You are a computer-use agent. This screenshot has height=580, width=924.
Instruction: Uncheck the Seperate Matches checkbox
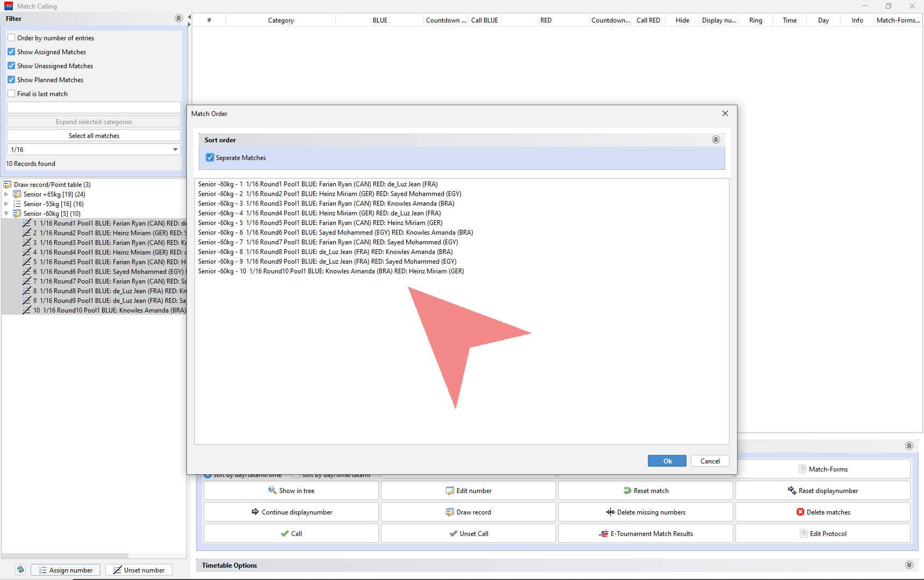210,157
